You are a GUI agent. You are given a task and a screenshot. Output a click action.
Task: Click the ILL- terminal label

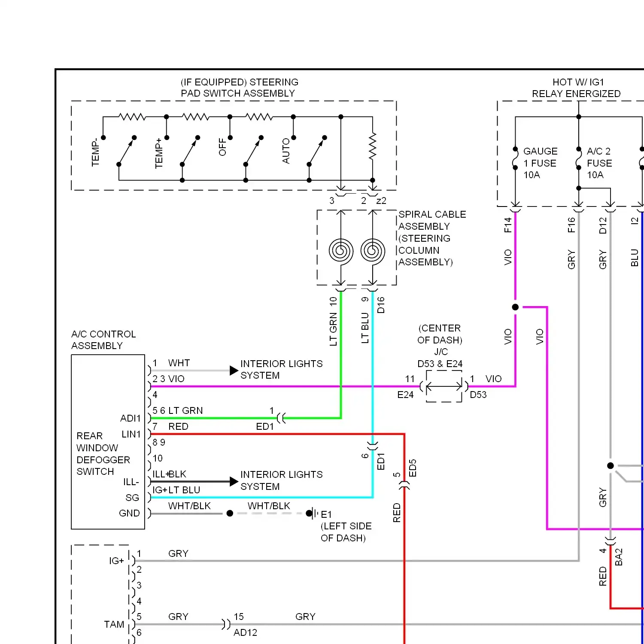pos(131,482)
